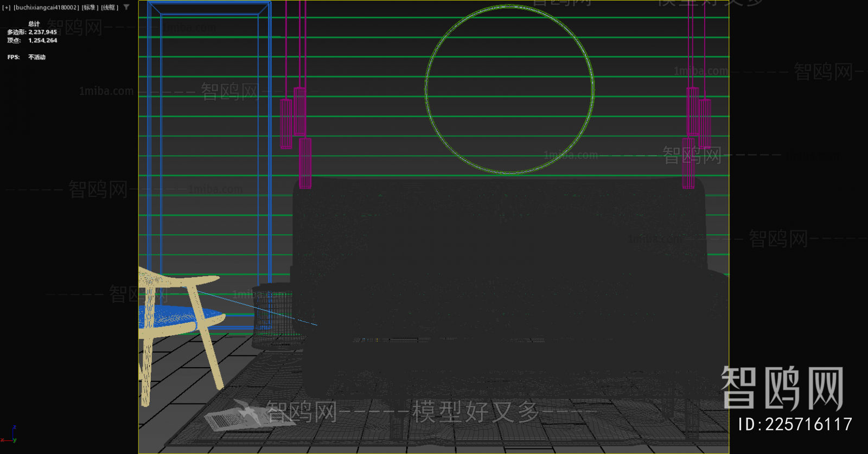Click the XYZ axis gizmo
The height and width of the screenshot is (454, 868).
click(x=9, y=436)
